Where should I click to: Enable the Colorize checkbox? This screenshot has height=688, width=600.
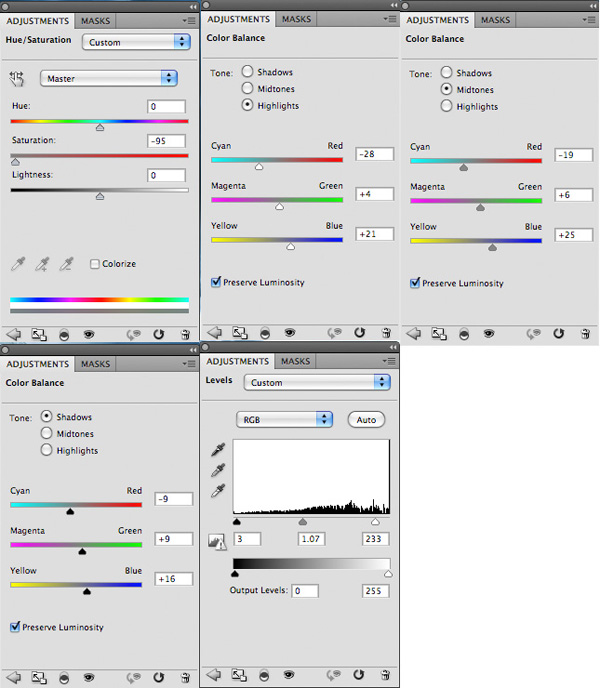click(94, 264)
